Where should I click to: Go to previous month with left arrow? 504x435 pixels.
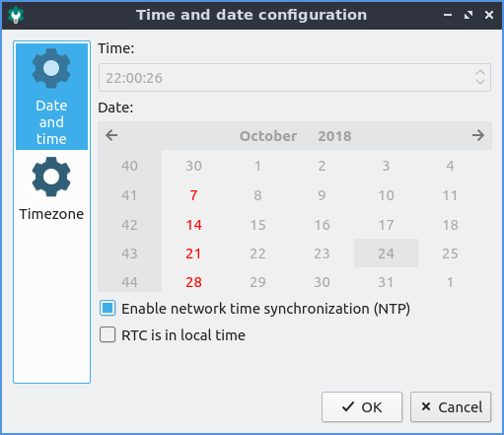[x=111, y=135]
